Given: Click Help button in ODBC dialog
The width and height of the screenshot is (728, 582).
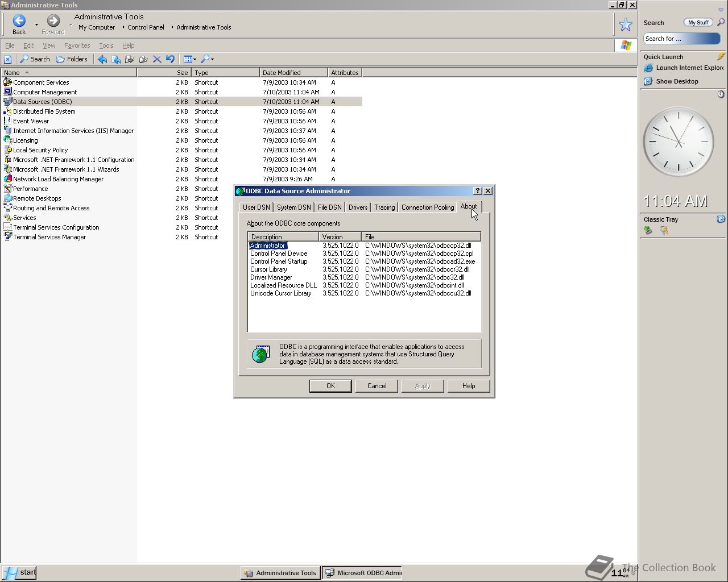Looking at the screenshot, I should (x=469, y=386).
